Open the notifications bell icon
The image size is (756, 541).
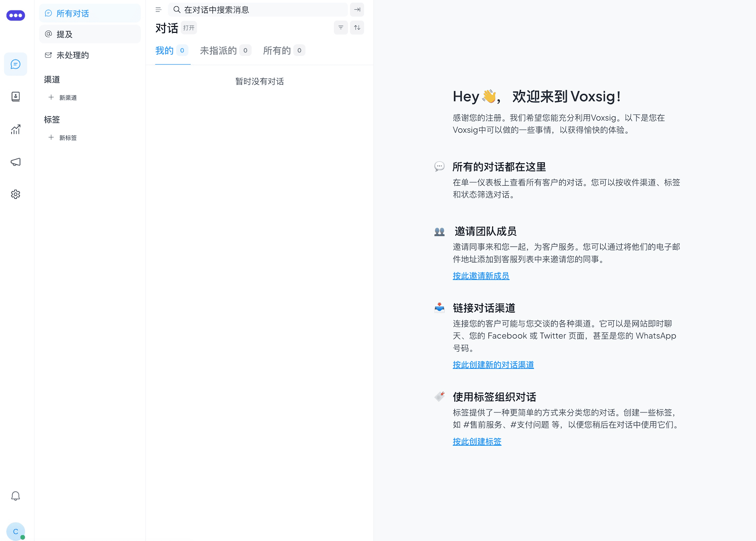tap(16, 496)
